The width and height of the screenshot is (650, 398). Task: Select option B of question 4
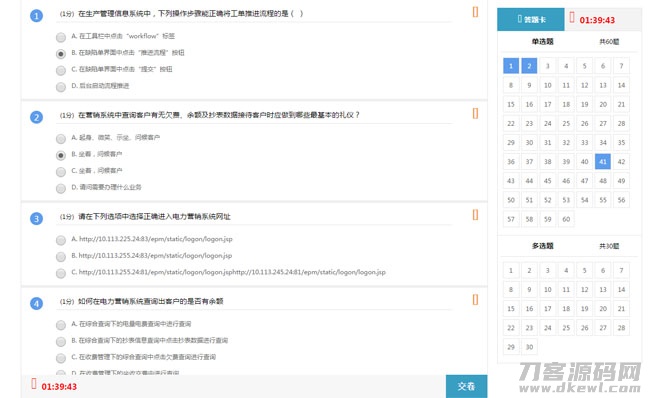point(61,341)
